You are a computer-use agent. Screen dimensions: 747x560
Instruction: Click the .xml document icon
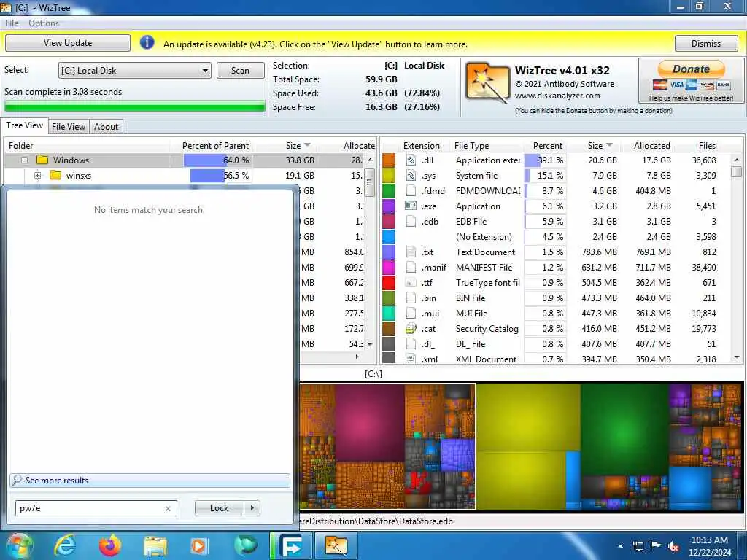[x=411, y=359]
